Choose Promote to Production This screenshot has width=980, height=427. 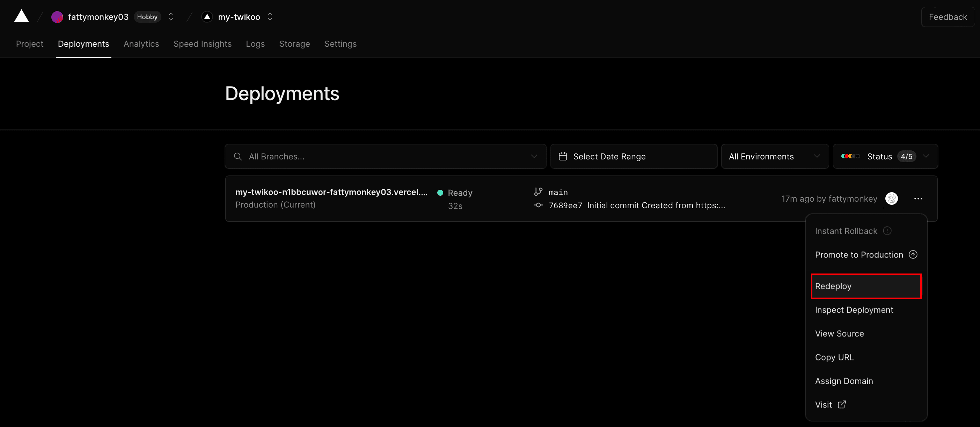click(866, 255)
